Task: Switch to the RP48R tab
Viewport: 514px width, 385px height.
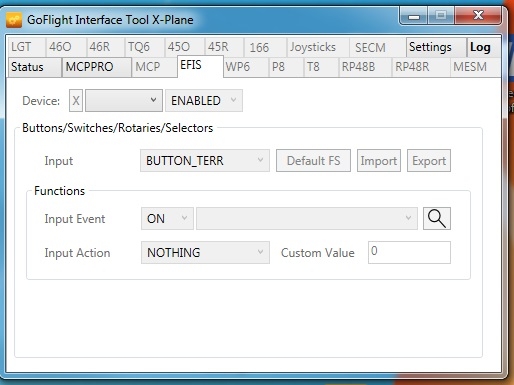Action: [x=421, y=67]
